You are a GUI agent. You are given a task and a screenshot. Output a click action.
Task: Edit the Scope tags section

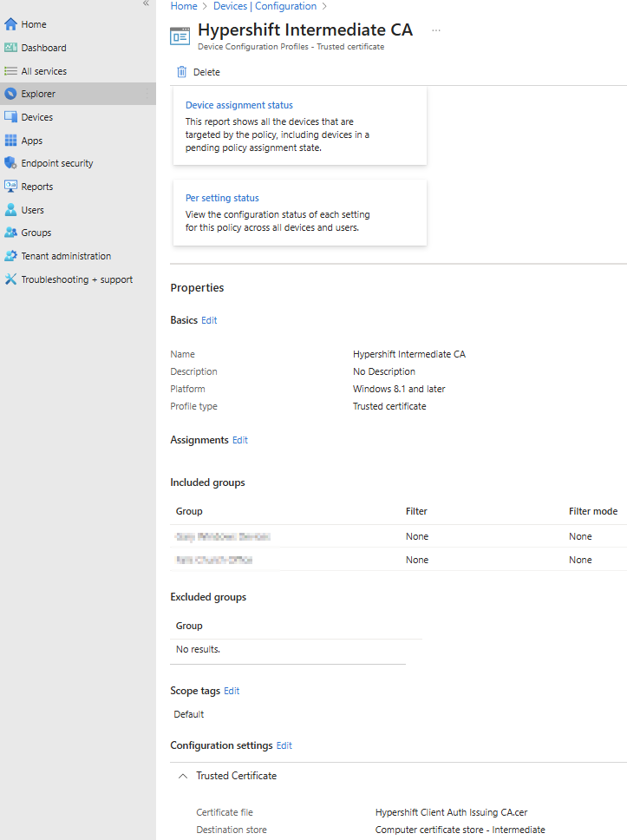pos(232,691)
